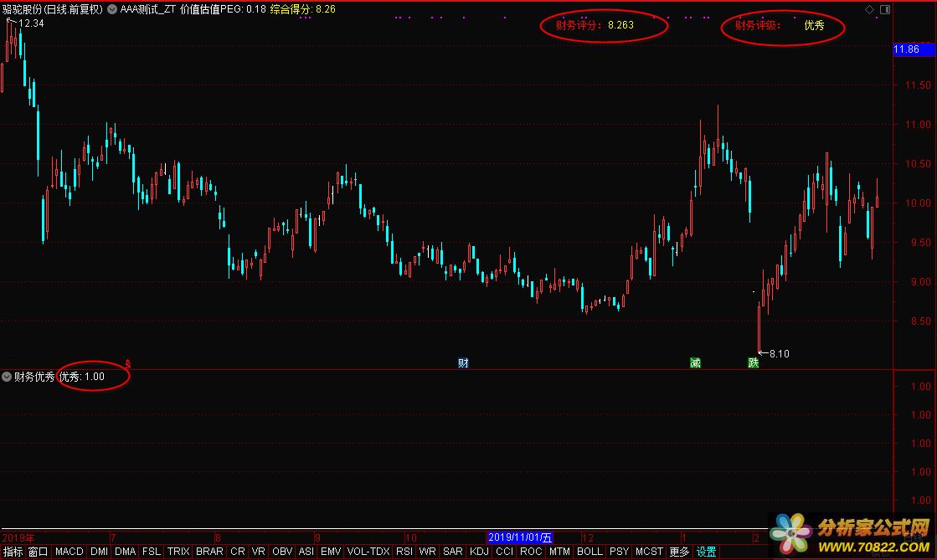The height and width of the screenshot is (560, 937).
Task: Select the BRAR indicator
Action: click(x=209, y=552)
